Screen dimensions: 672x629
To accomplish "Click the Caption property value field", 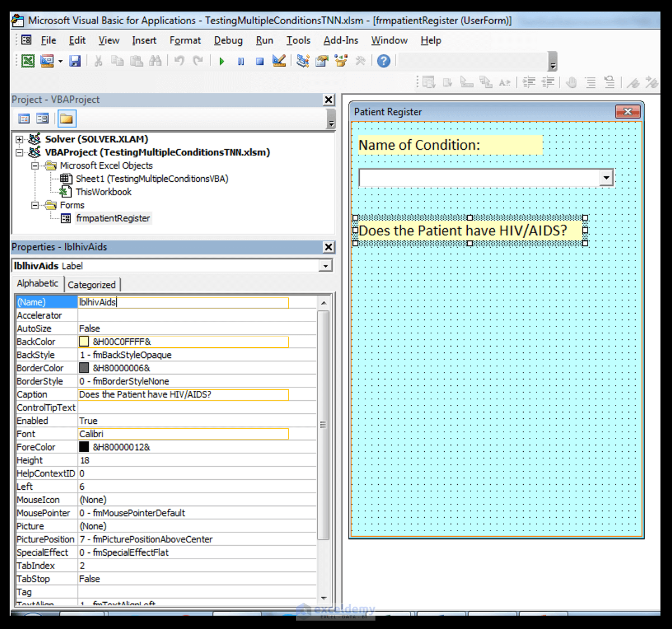I will [x=183, y=395].
